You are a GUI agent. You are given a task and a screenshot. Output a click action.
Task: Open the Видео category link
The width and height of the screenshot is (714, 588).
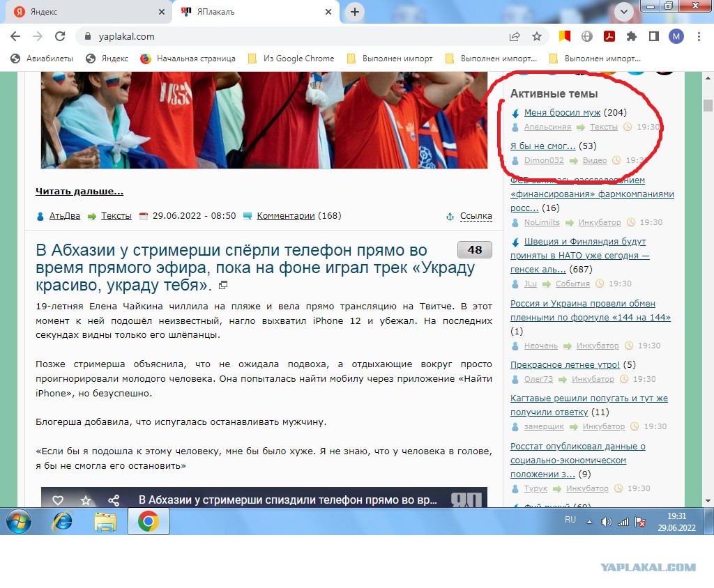click(x=595, y=160)
